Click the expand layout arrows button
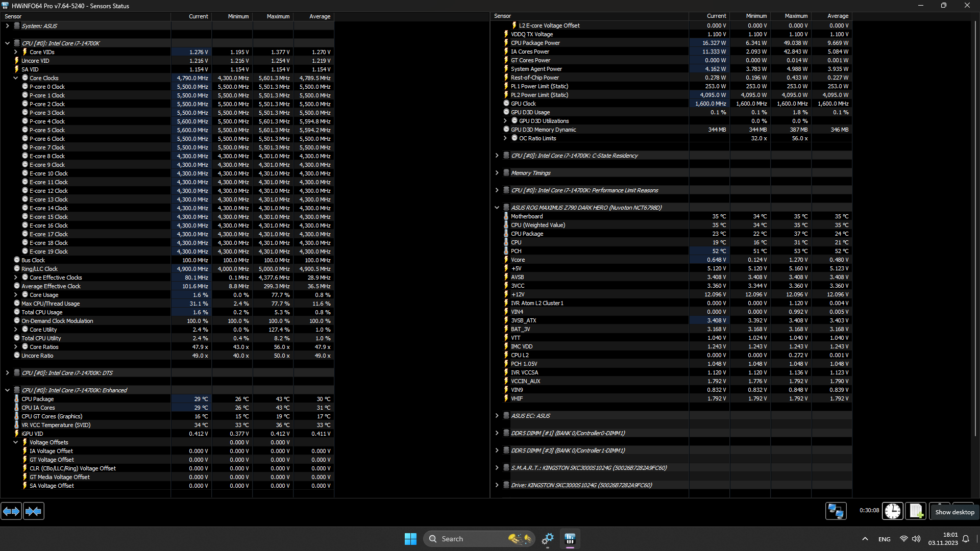Image resolution: width=980 pixels, height=551 pixels. click(11, 511)
